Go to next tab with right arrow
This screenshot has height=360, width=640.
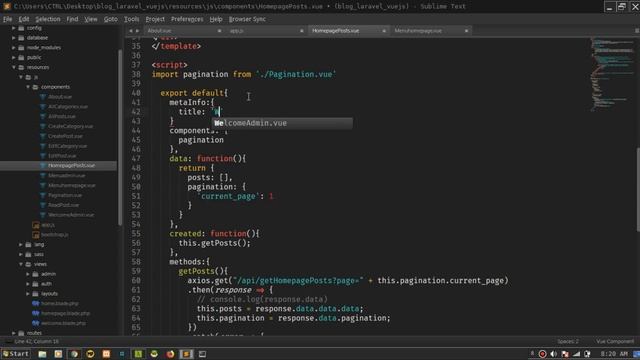(137, 31)
